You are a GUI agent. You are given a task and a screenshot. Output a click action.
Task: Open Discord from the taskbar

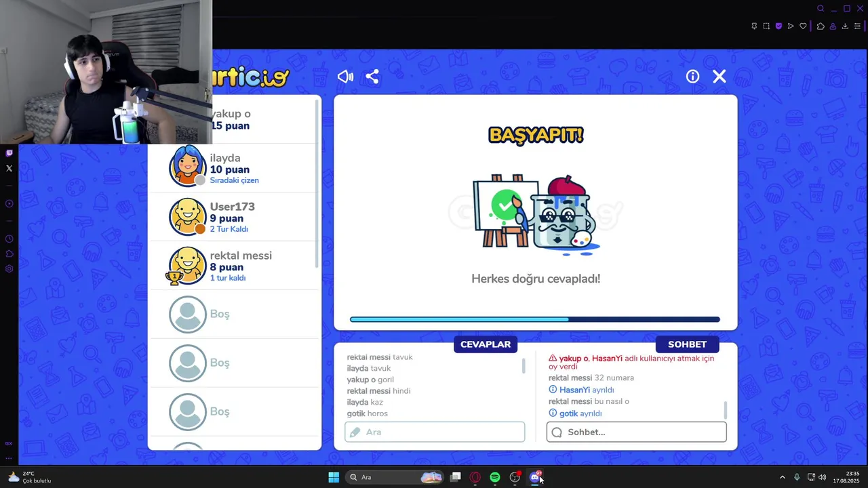point(535,477)
